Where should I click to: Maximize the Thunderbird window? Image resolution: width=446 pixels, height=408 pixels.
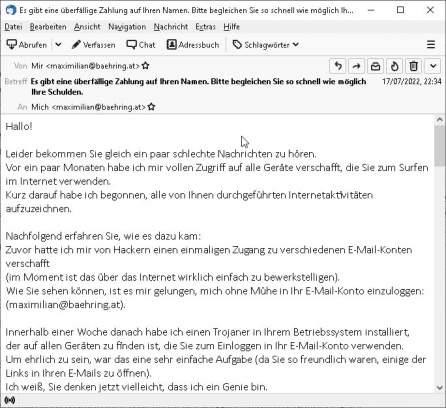click(400, 10)
